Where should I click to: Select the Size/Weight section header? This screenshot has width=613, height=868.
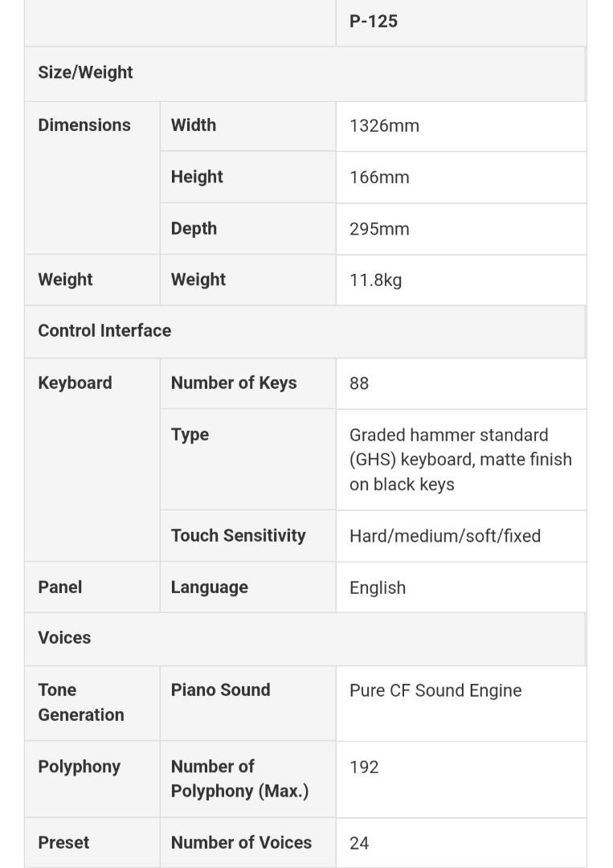click(x=85, y=72)
